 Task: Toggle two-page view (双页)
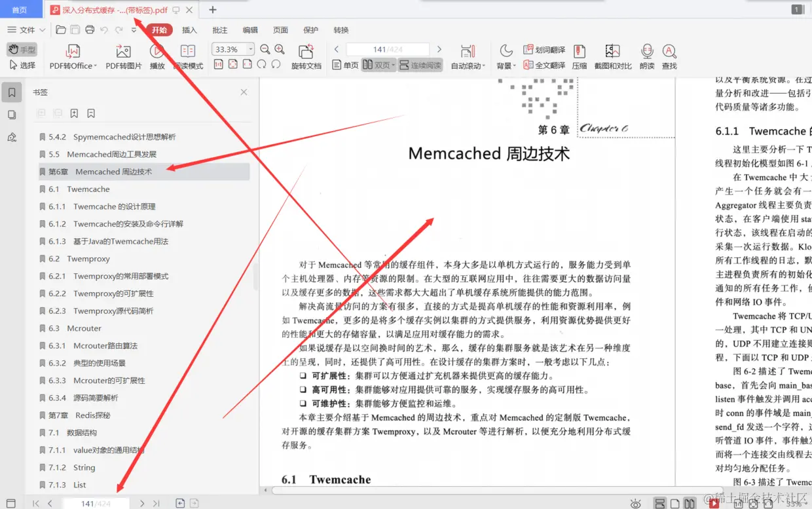tap(378, 66)
